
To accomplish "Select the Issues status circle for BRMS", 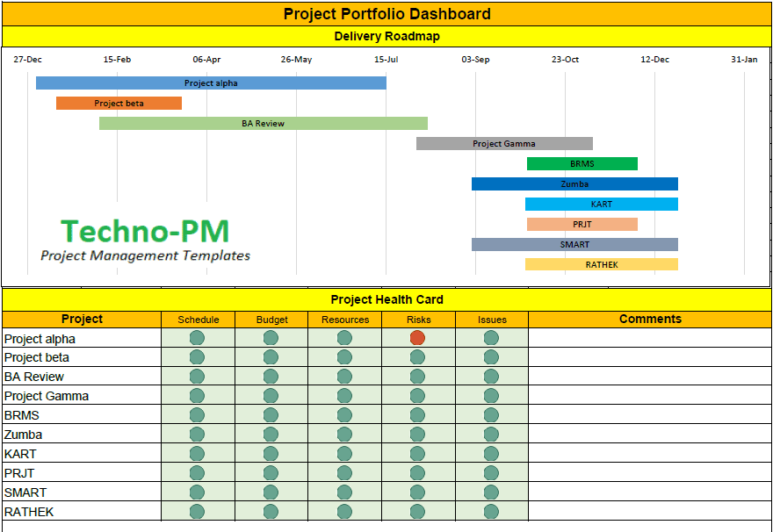I will pyautogui.click(x=491, y=415).
